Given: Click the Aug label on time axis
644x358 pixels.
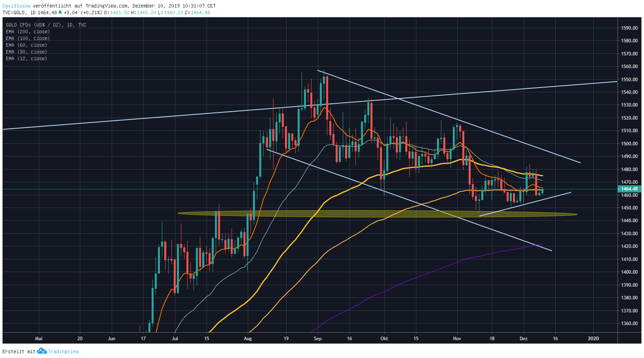Looking at the screenshot, I should coord(248,339).
